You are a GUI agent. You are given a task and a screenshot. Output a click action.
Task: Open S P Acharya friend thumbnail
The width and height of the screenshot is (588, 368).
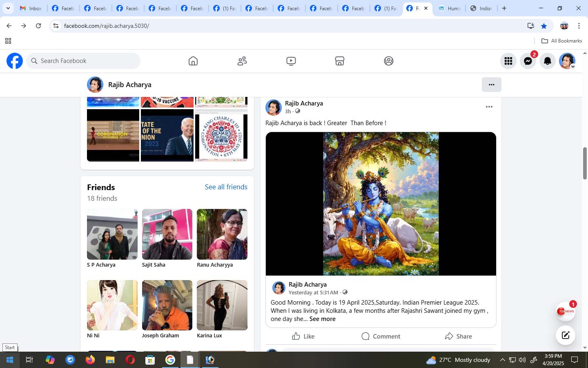coord(112,234)
